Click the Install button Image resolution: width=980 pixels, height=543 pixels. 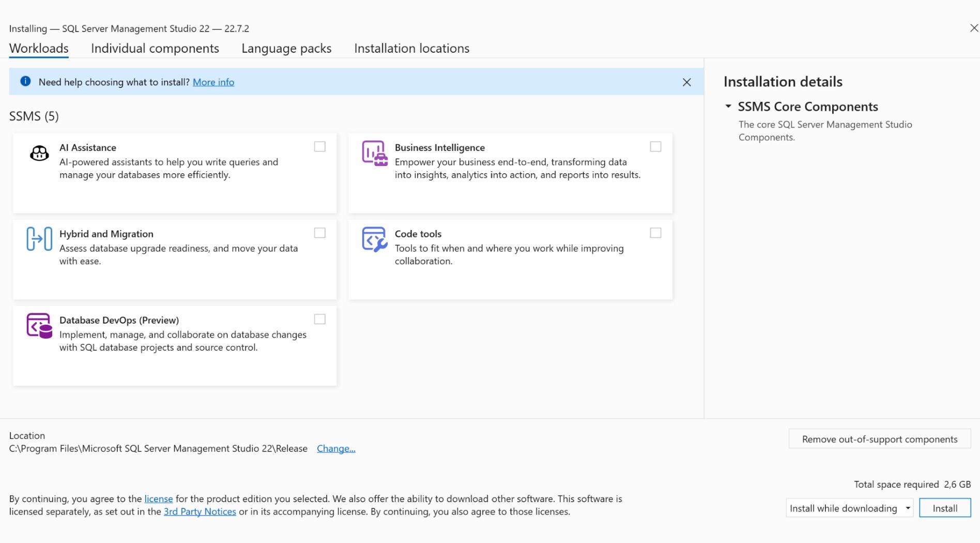(945, 508)
